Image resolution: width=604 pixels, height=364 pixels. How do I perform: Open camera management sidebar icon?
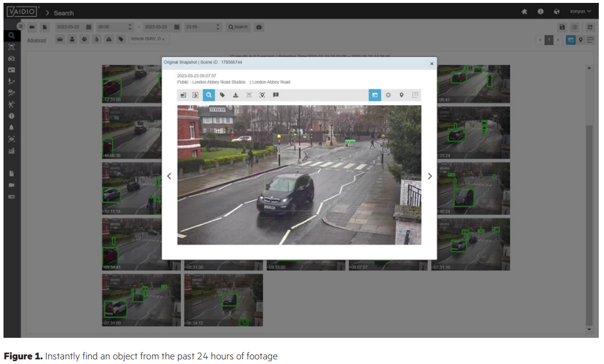pyautogui.click(x=12, y=185)
